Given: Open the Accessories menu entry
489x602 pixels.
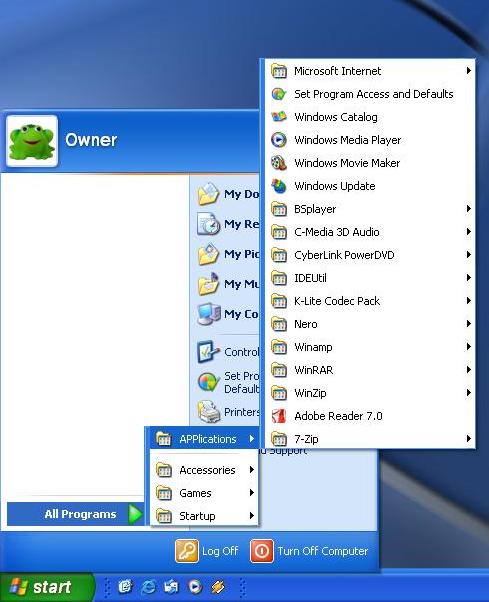Looking at the screenshot, I should pos(204,470).
